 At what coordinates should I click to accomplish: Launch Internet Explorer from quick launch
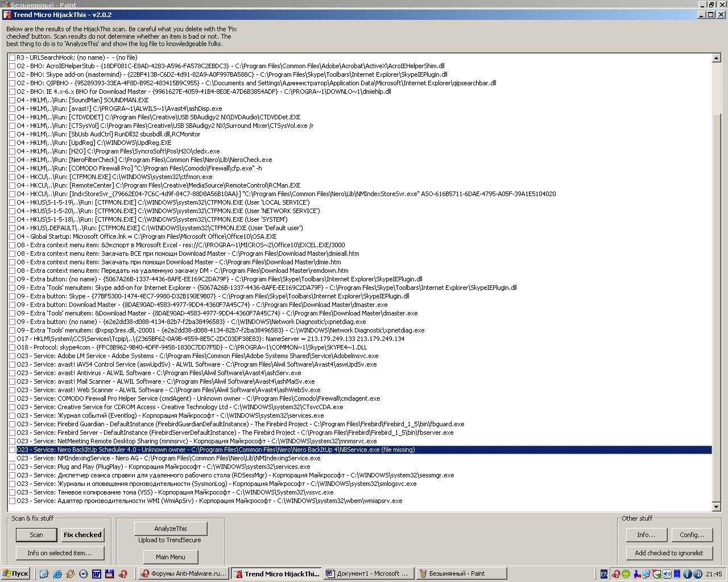57,574
